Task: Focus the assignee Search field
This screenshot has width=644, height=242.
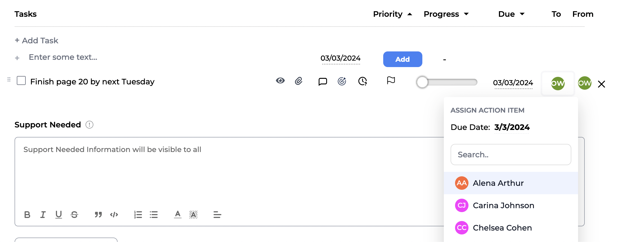Action: point(511,155)
